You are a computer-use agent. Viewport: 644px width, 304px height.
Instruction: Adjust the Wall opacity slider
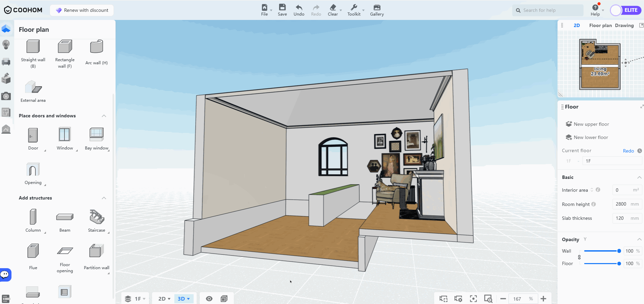tap(619, 251)
